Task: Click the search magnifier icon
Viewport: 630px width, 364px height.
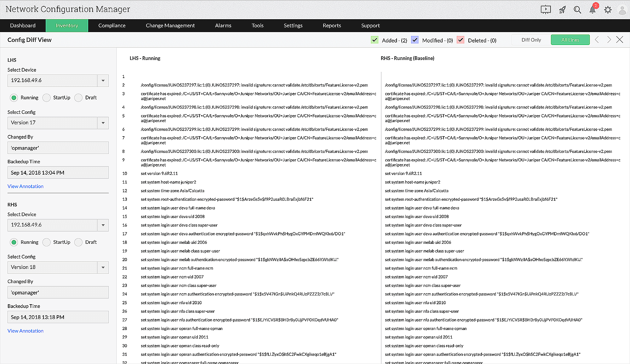Action: pyautogui.click(x=578, y=9)
